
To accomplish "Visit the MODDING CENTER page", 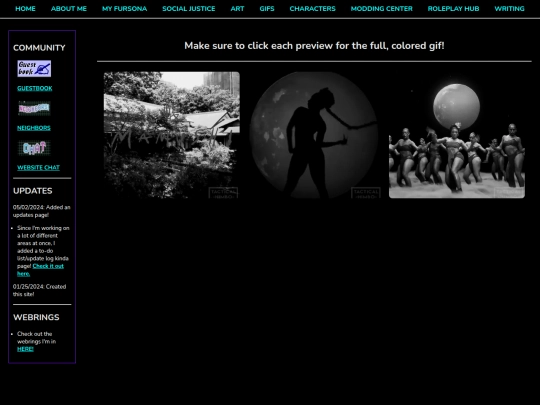I will pos(382,9).
